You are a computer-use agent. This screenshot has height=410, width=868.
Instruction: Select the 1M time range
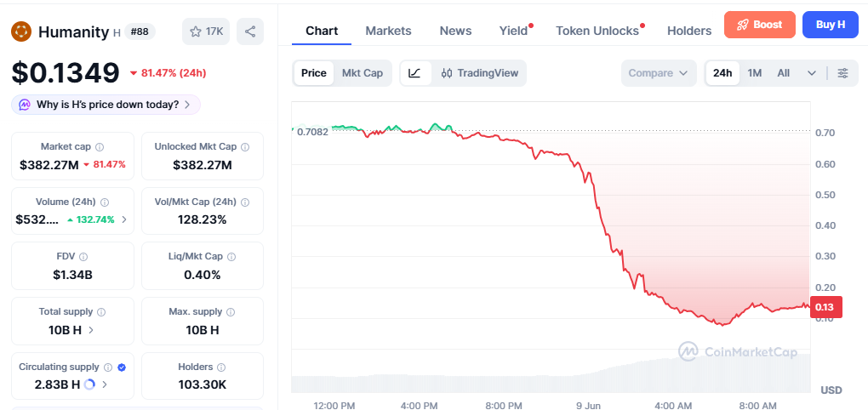tap(755, 73)
